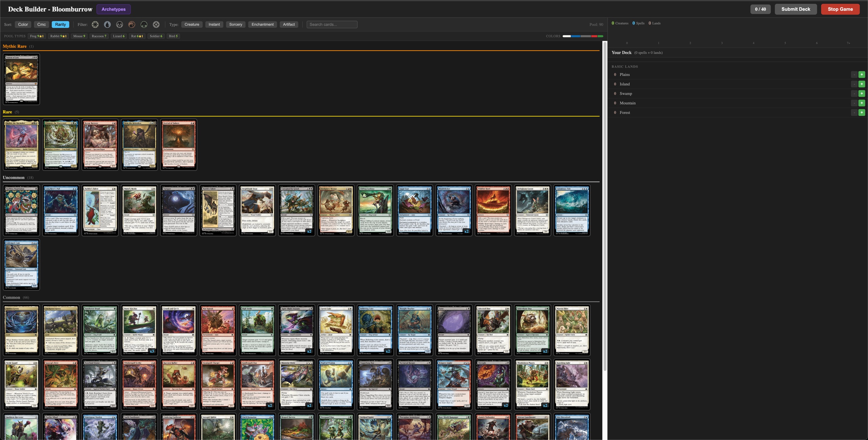Select the Eddymurk Crab card

coord(21,265)
